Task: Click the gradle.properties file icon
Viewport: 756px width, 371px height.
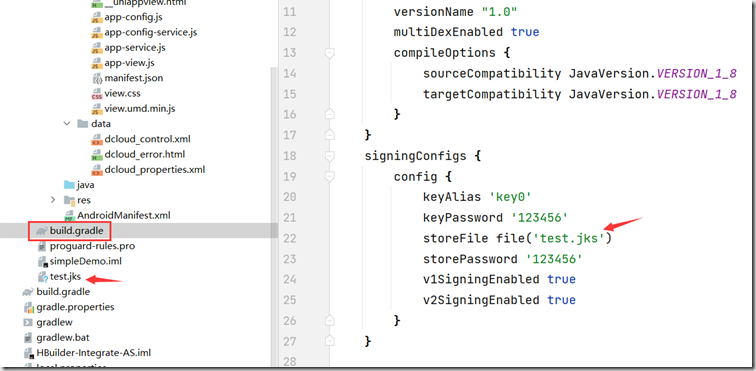Action: (28, 307)
